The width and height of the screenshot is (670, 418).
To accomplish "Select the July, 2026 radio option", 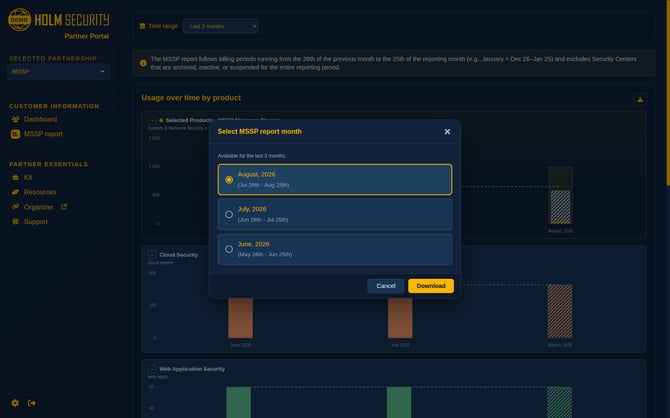I will 335,214.
